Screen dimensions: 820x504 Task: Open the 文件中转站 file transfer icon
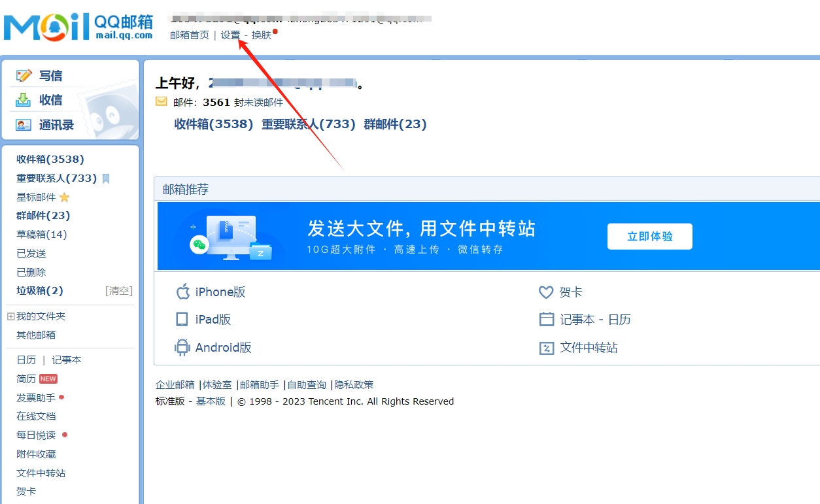click(547, 348)
